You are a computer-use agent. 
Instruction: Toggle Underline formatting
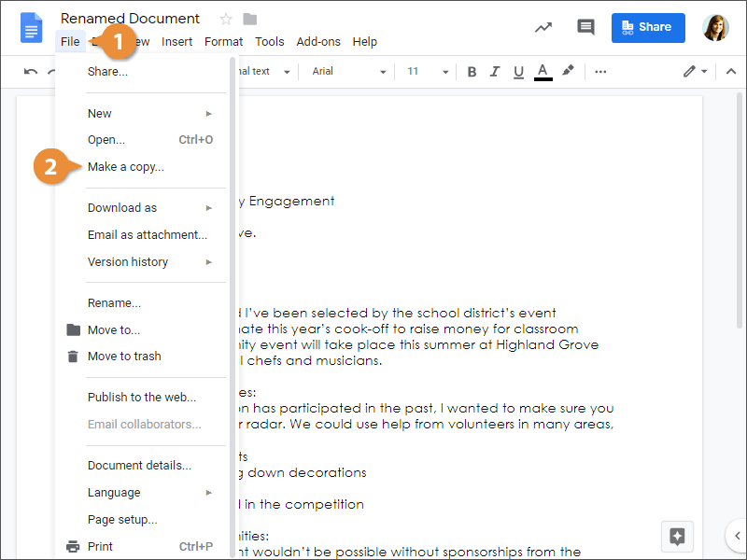pos(518,72)
